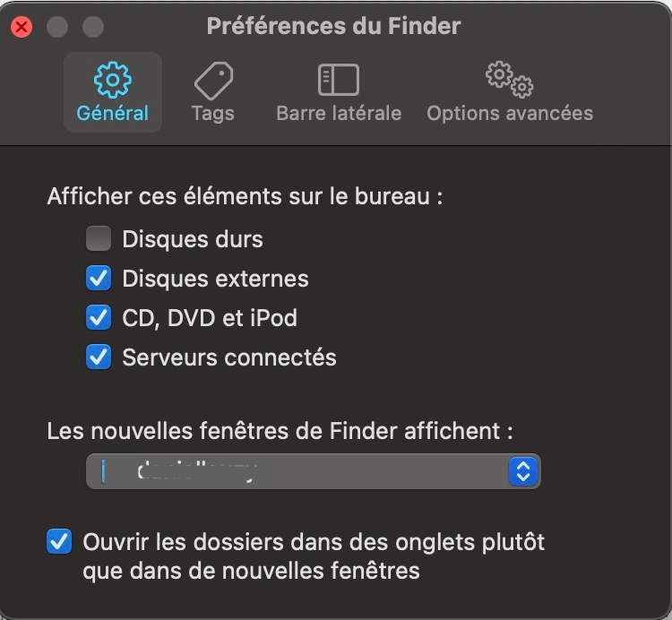Go to the Options avancées tab text
This screenshot has width=672, height=620.
510,114
